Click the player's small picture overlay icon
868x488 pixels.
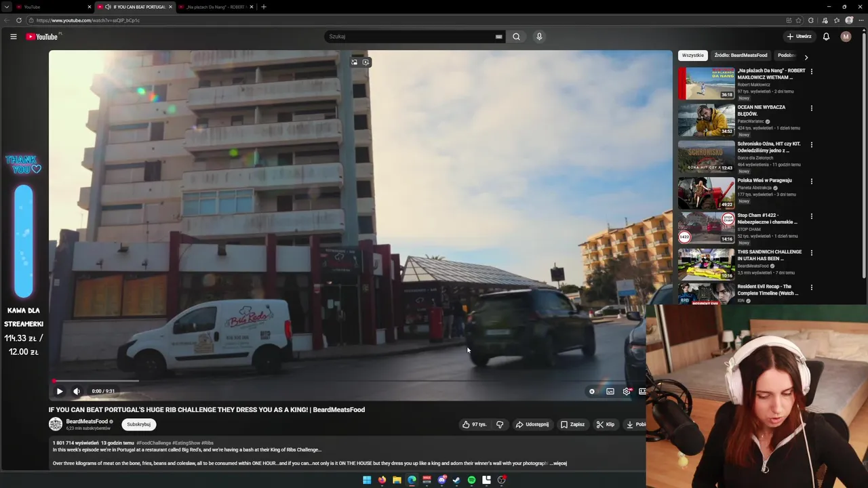tap(354, 62)
